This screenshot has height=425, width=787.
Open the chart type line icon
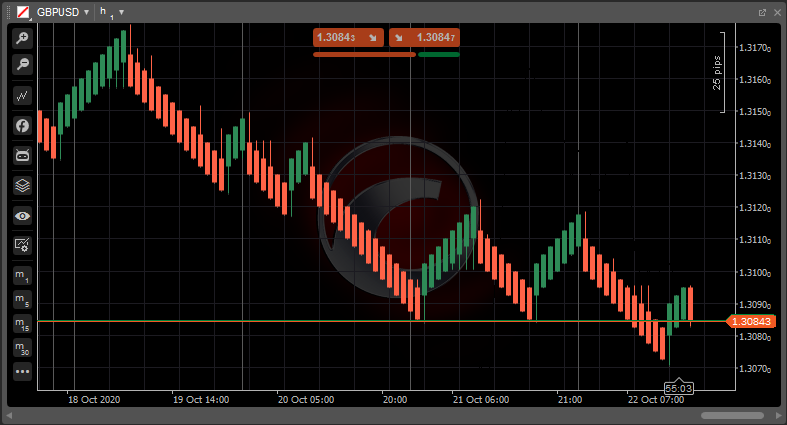click(22, 96)
